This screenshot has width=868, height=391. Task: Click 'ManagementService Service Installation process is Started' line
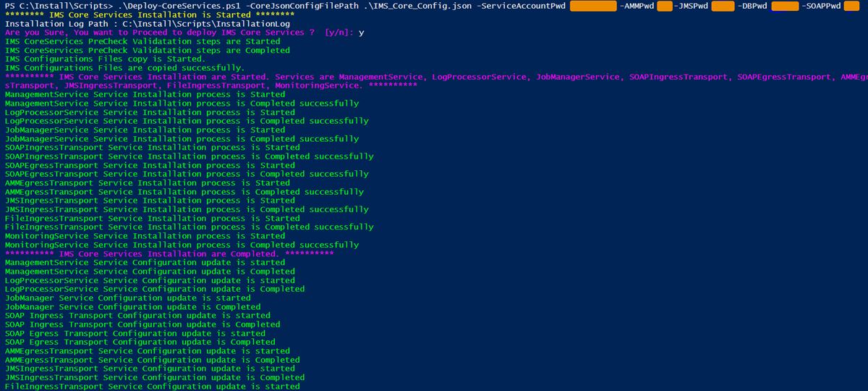[x=145, y=95]
